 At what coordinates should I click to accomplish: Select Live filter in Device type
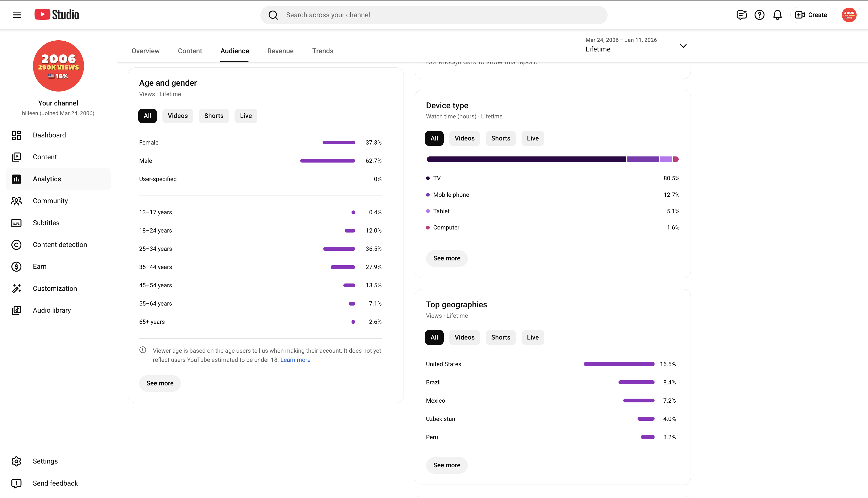click(x=532, y=138)
